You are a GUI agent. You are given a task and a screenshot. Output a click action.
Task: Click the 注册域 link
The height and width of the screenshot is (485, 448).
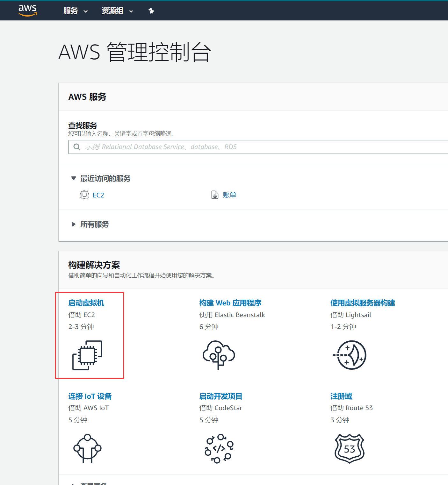tap(341, 396)
